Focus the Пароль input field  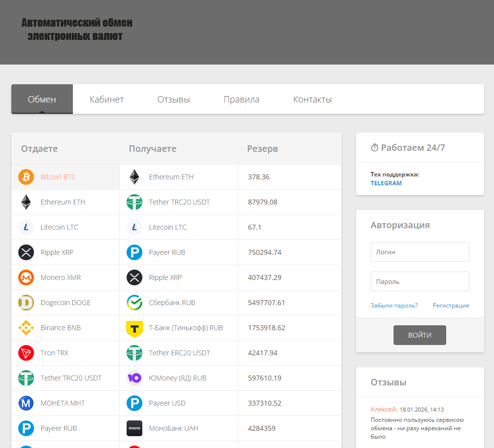(420, 281)
